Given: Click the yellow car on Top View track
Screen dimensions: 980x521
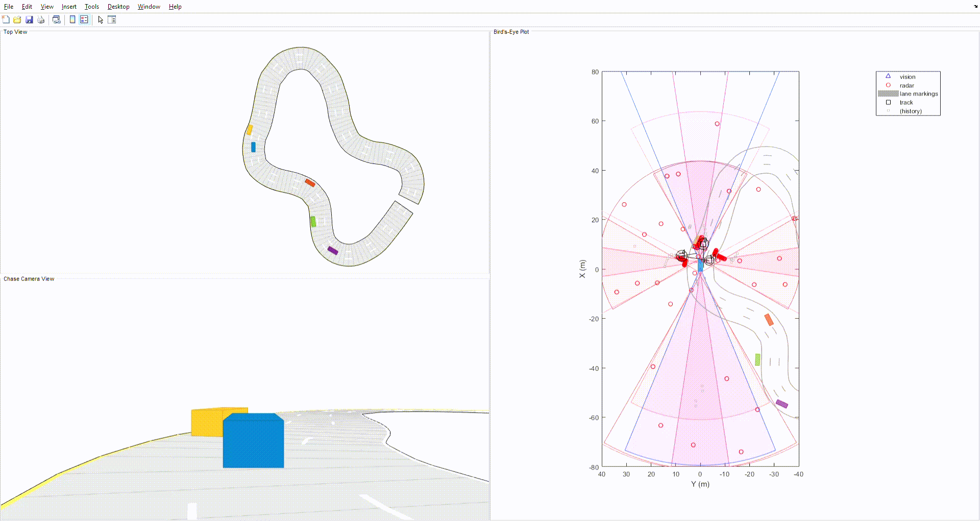Looking at the screenshot, I should (x=250, y=130).
